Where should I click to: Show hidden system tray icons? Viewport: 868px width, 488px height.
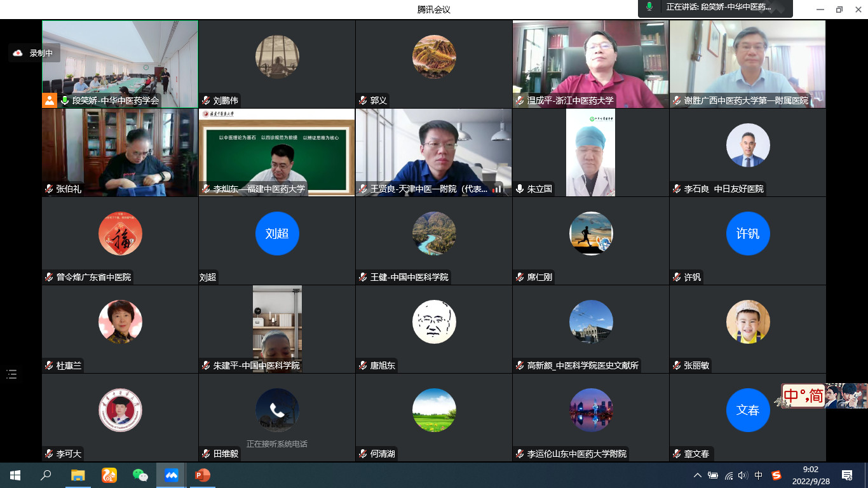[698, 475]
